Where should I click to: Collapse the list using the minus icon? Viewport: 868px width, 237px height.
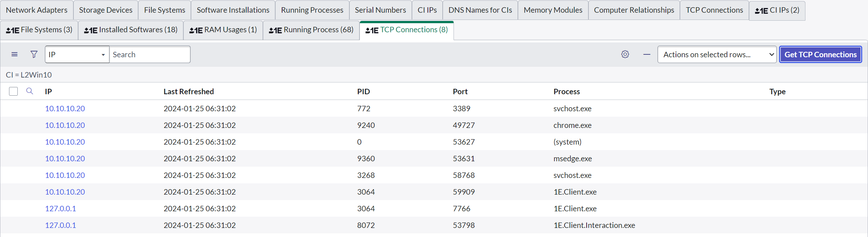(647, 54)
